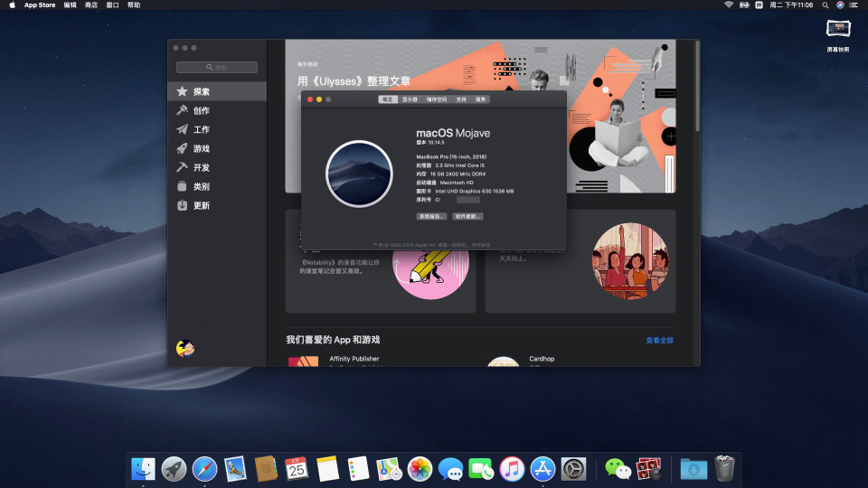Open the 商店 (Store) menu
868x488 pixels.
tap(91, 5)
